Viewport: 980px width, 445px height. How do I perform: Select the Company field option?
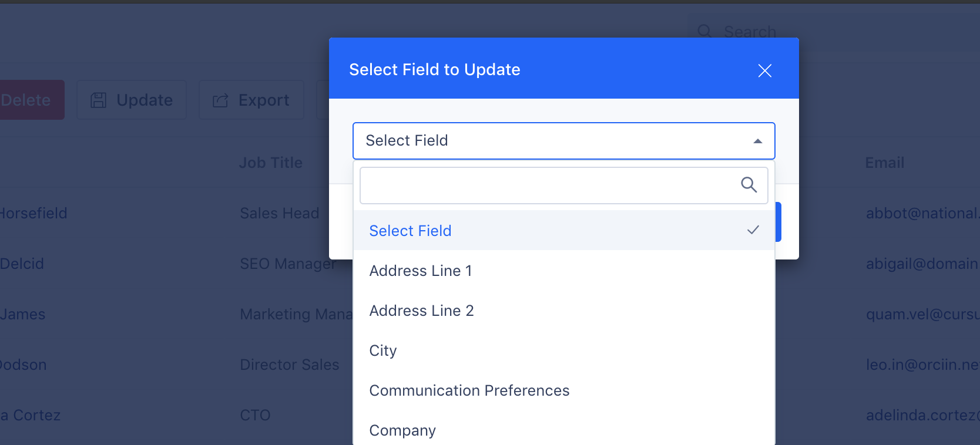coord(564,430)
